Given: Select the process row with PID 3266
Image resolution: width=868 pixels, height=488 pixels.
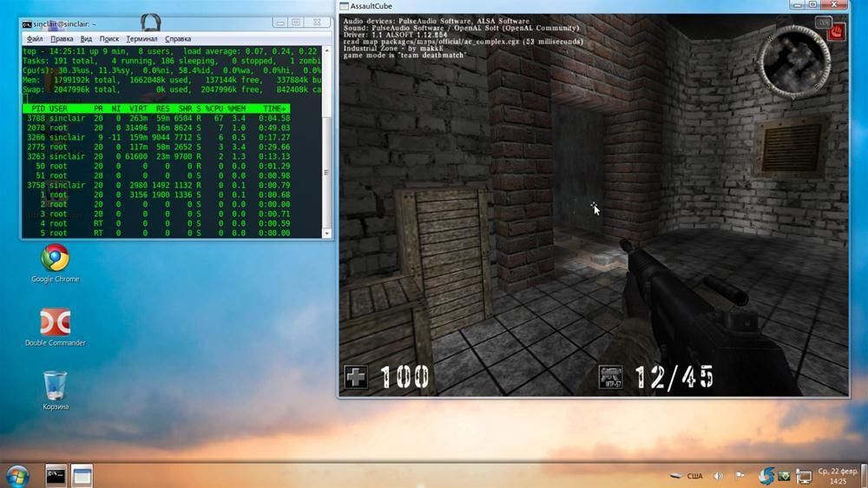Looking at the screenshot, I should point(158,137).
